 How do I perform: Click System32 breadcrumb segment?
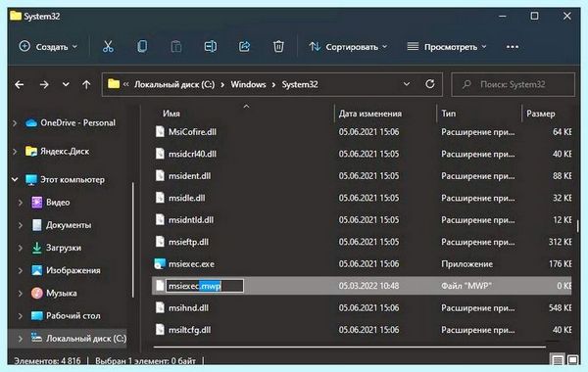(x=300, y=84)
